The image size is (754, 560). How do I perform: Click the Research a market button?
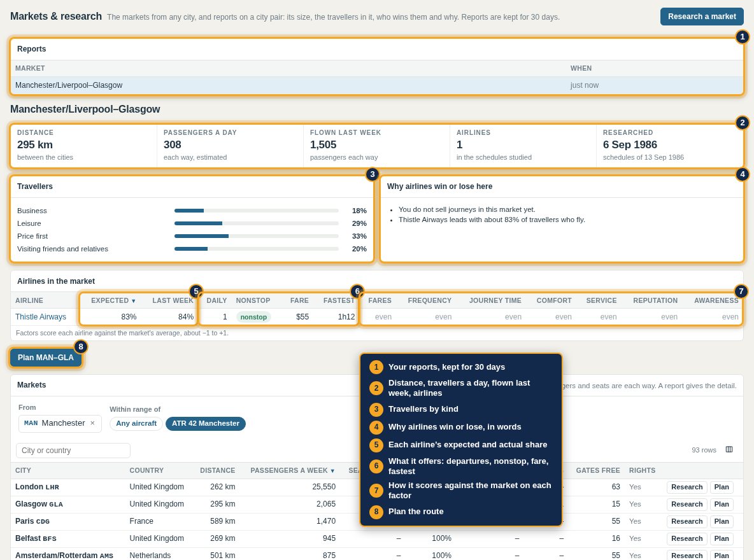point(702,17)
